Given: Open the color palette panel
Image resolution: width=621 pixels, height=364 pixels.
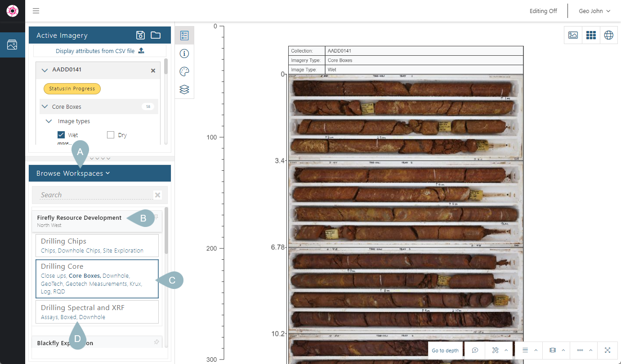Looking at the screenshot, I should pyautogui.click(x=184, y=71).
